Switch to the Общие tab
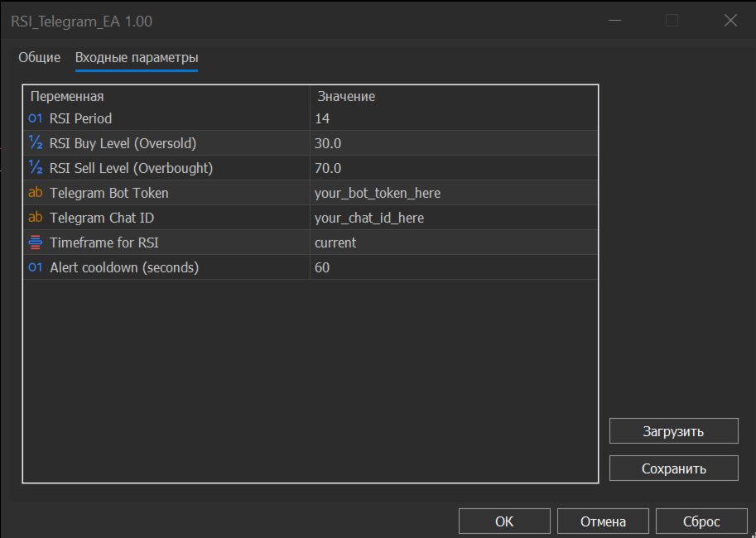This screenshot has height=538, width=756. tap(40, 58)
